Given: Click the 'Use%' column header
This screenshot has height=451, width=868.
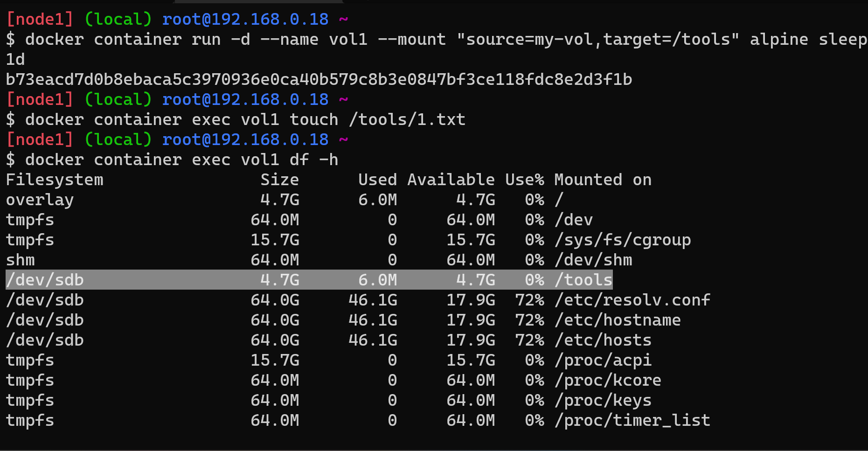Looking at the screenshot, I should click(524, 180).
